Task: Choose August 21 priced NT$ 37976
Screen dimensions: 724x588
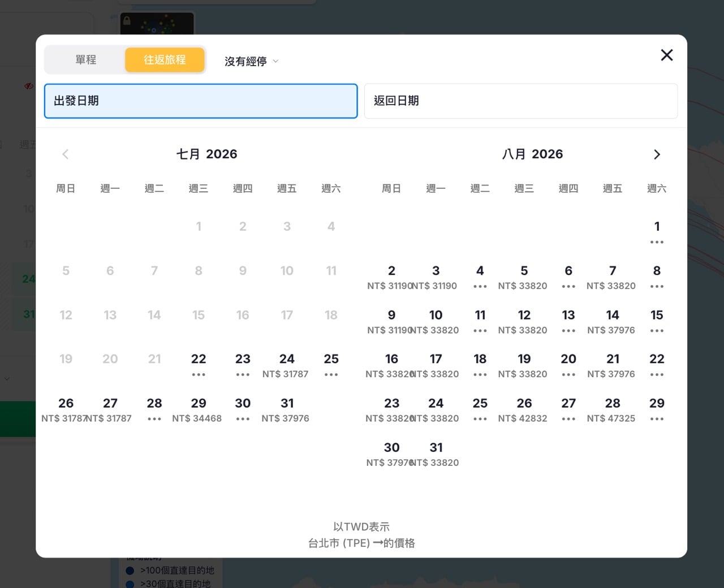Action: (x=613, y=365)
